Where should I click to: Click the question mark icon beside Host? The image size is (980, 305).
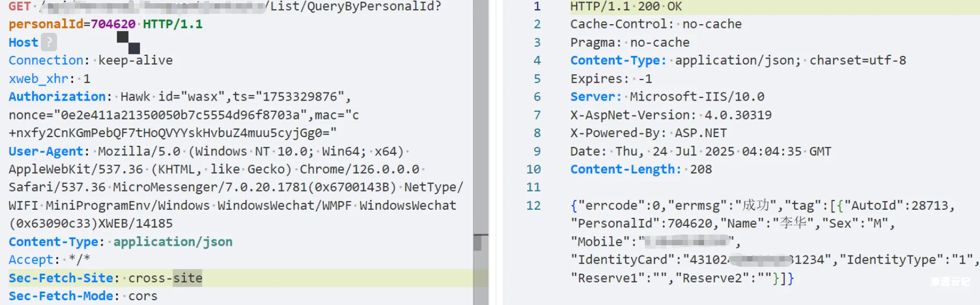coord(49,42)
